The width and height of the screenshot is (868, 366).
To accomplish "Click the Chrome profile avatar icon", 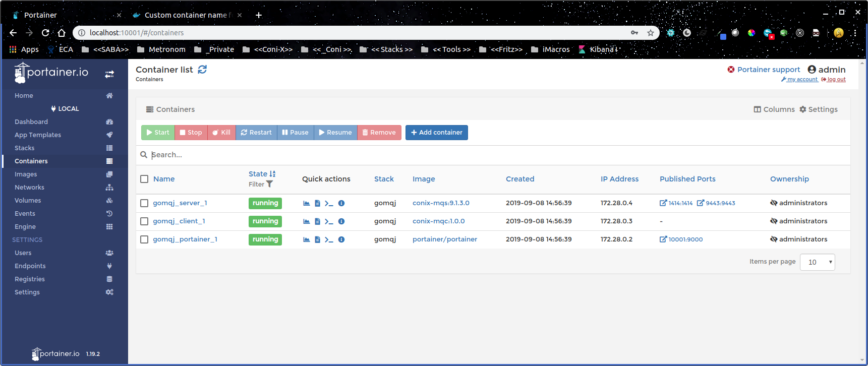I will point(839,33).
